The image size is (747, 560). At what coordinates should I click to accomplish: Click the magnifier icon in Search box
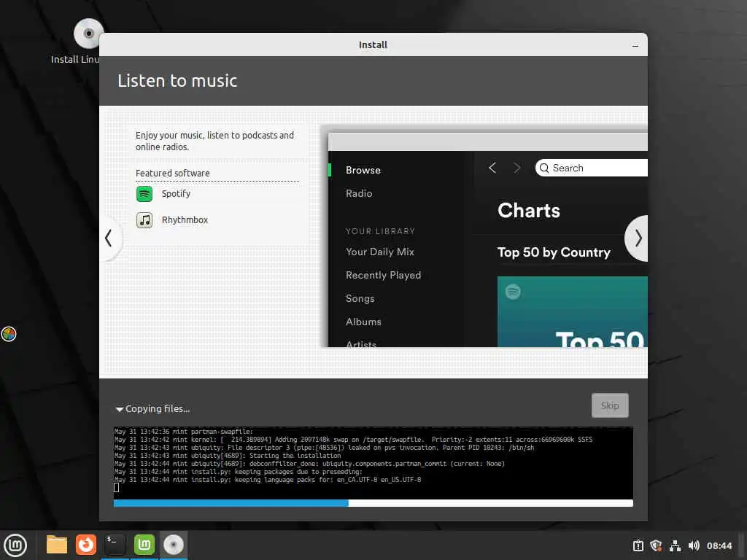point(544,168)
